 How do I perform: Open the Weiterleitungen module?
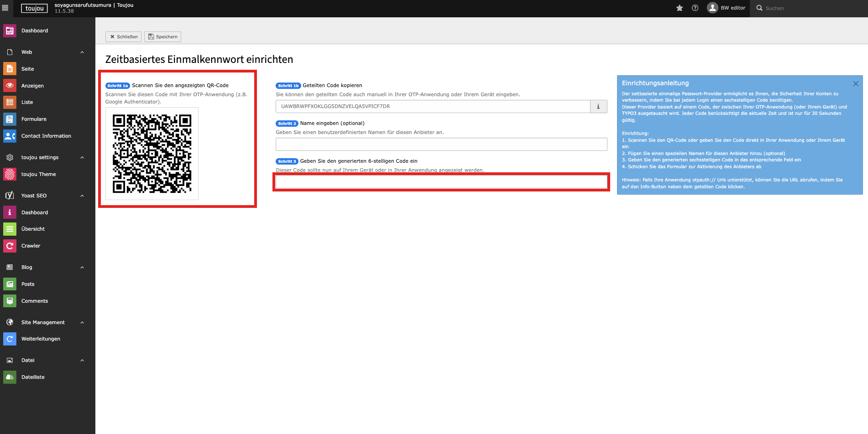(41, 339)
